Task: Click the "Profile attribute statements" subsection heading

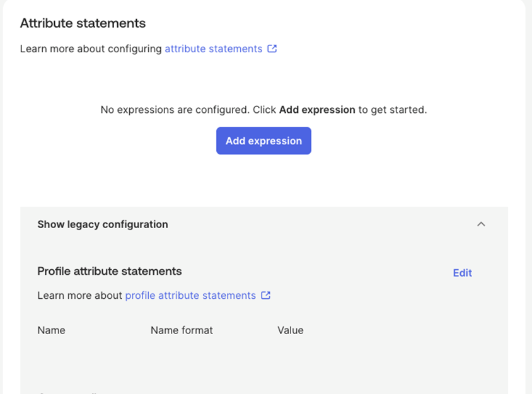Action: [x=109, y=271]
